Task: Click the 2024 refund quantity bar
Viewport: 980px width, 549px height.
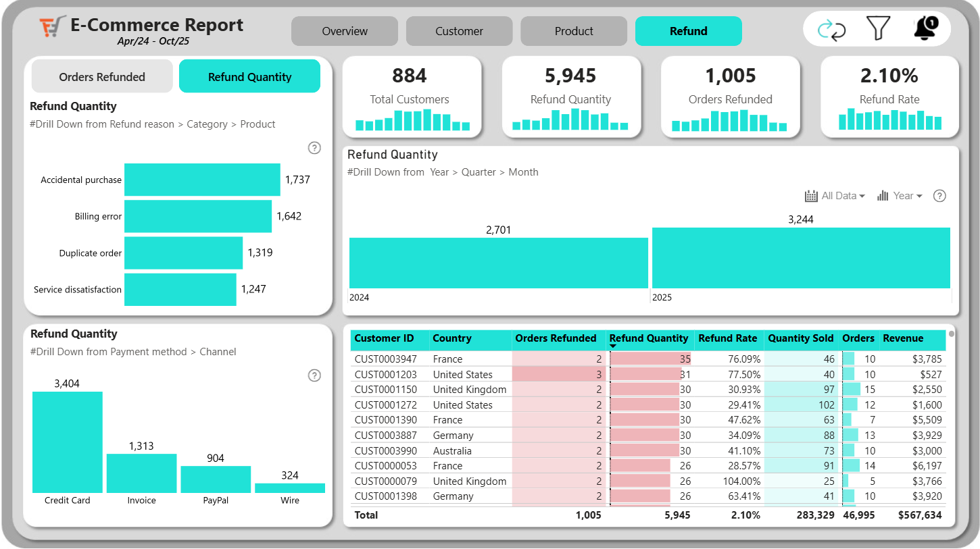Action: click(x=499, y=263)
